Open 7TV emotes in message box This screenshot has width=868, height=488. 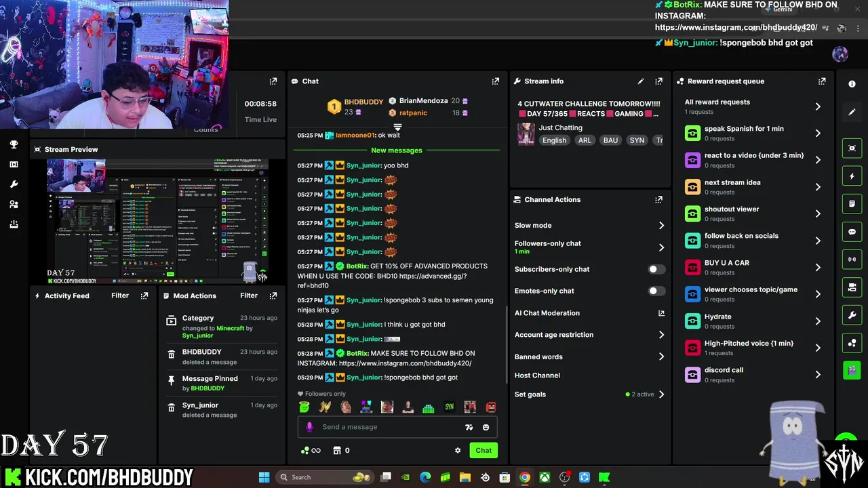tap(469, 428)
